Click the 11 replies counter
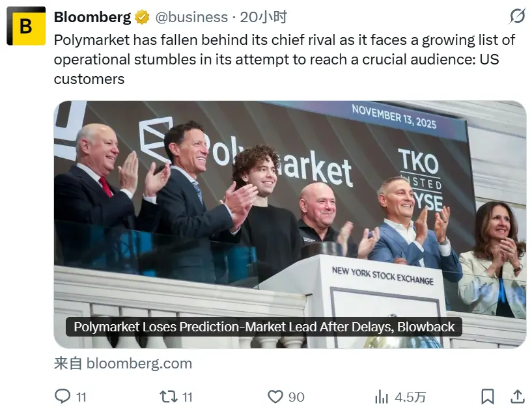 [x=81, y=396]
